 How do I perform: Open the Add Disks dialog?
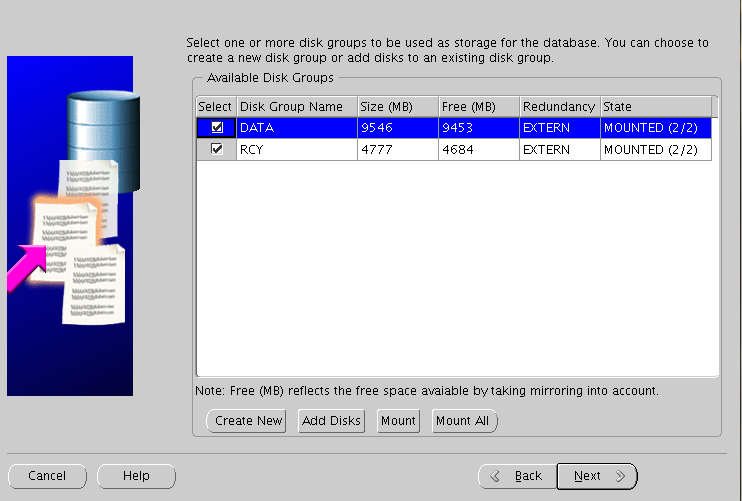tap(331, 421)
